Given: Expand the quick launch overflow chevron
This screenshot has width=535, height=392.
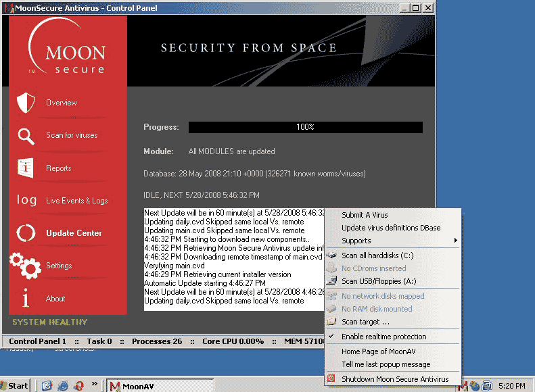Looking at the screenshot, I should click(x=95, y=384).
